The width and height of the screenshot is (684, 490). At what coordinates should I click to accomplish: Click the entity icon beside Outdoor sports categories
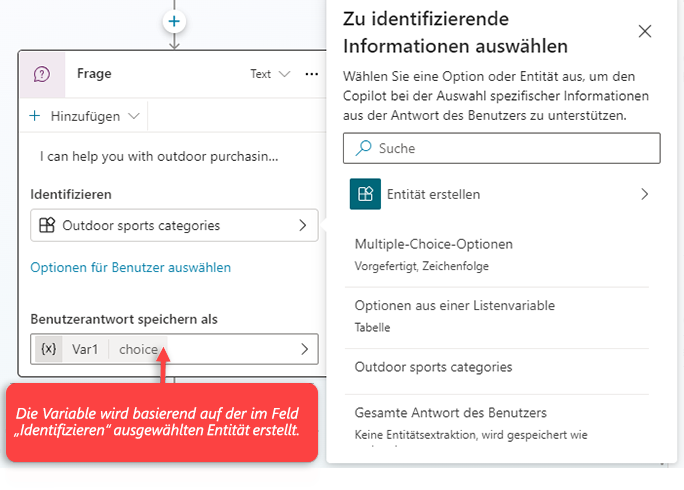(x=46, y=226)
